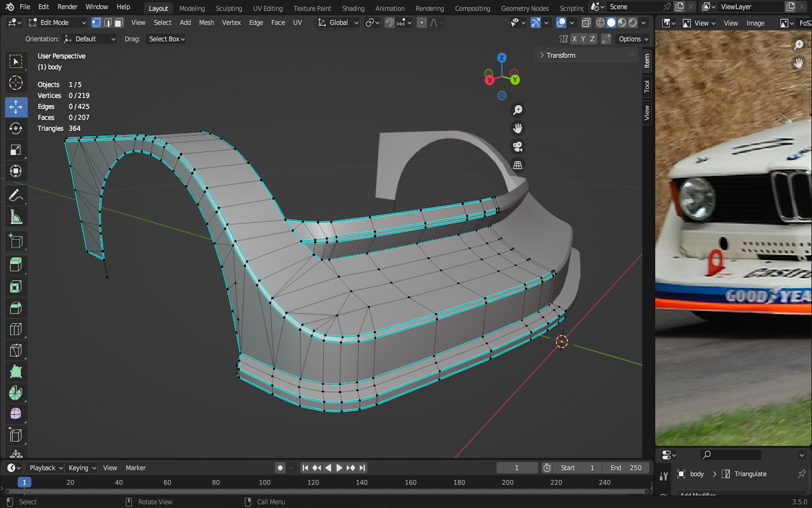Toggle X axis mirror
The image size is (812, 508).
click(x=574, y=39)
